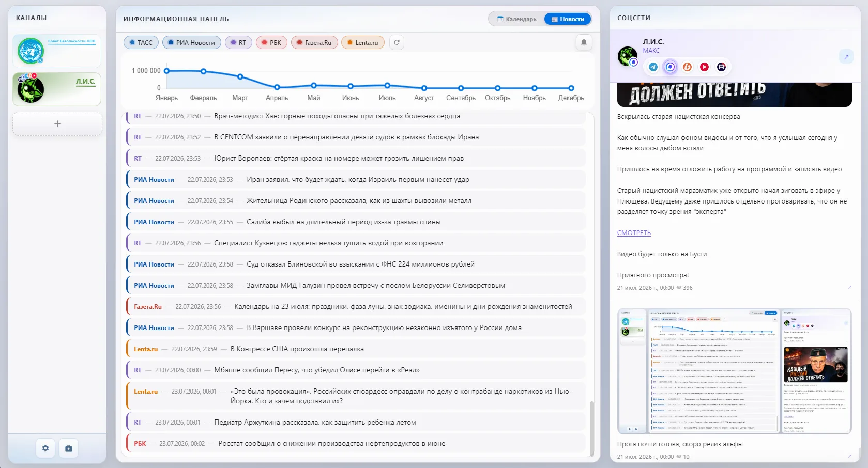Open the app screenshot thumbnail in post

[x=734, y=371]
